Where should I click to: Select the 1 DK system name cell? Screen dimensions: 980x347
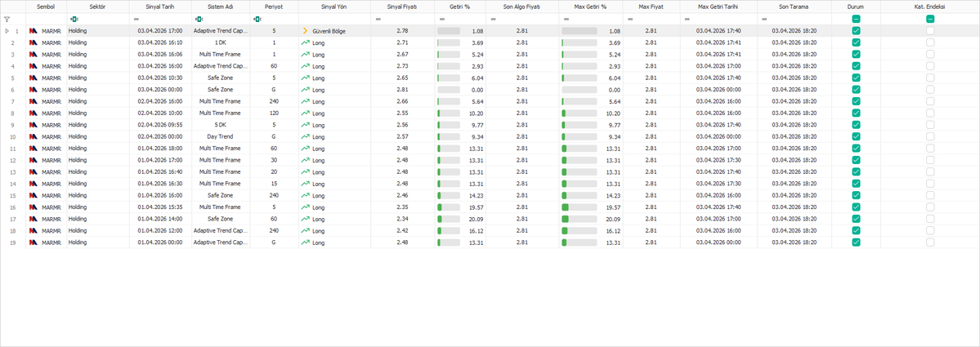point(221,42)
